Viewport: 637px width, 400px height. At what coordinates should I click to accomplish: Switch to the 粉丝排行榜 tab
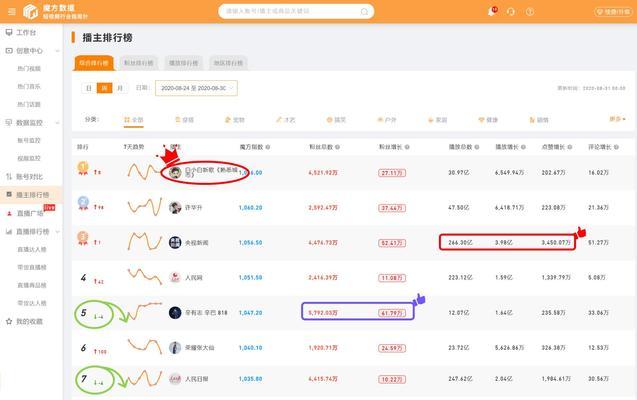[139, 63]
